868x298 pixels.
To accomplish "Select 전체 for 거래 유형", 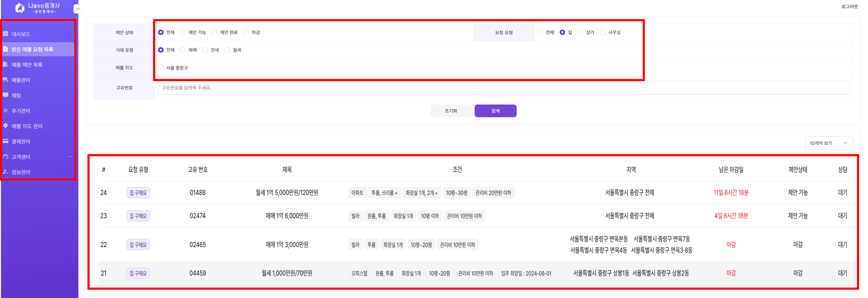I will (x=161, y=50).
